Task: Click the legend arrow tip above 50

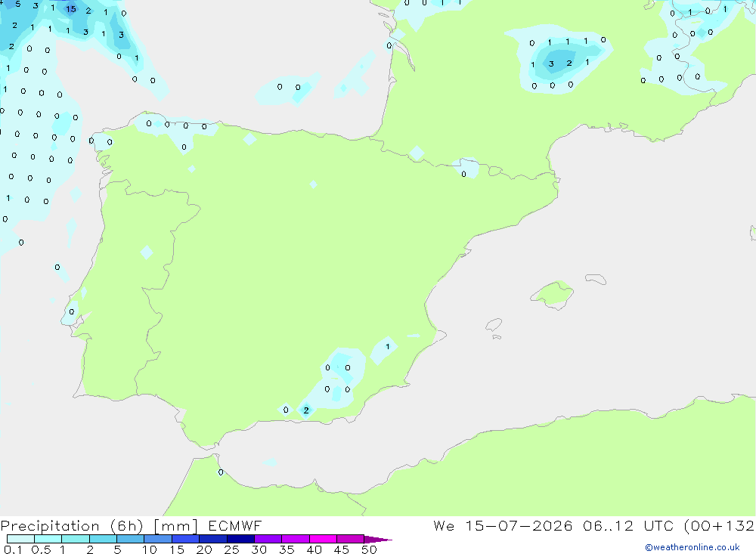Action: [377, 540]
